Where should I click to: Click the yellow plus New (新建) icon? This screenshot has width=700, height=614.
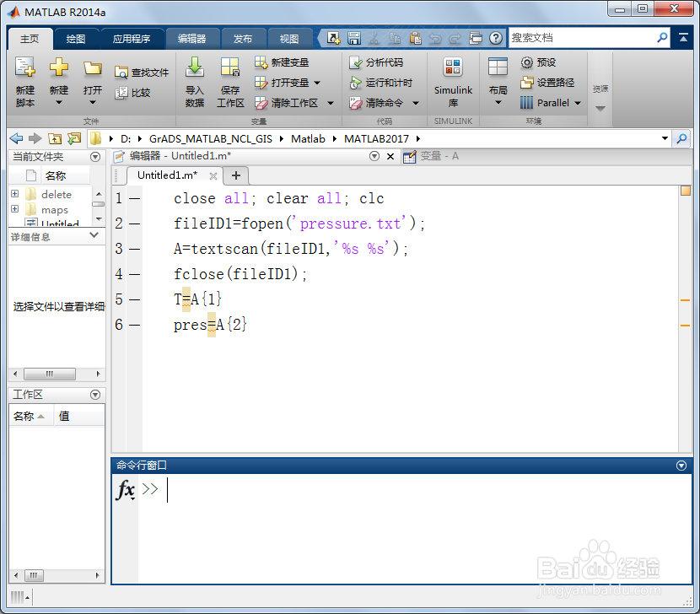(59, 67)
